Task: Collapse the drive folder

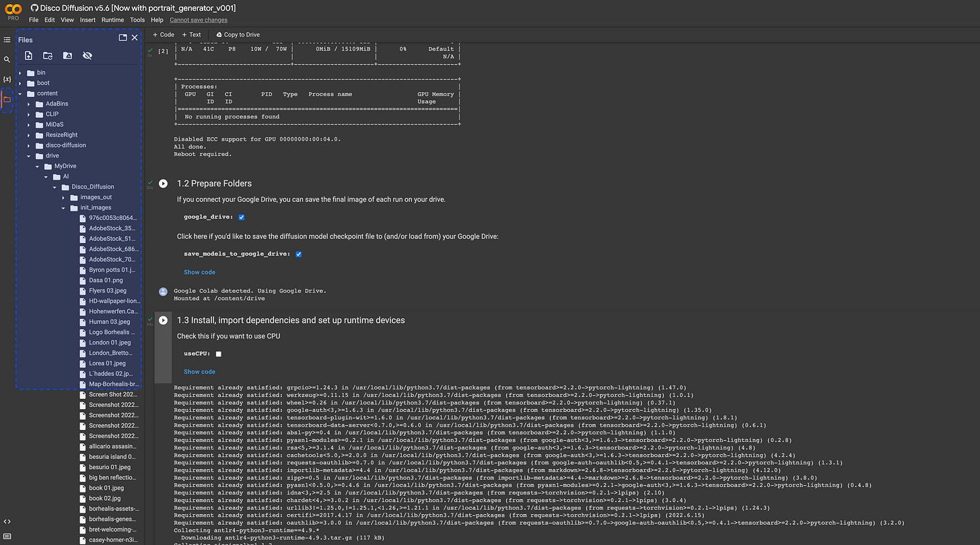Action: [x=29, y=155]
